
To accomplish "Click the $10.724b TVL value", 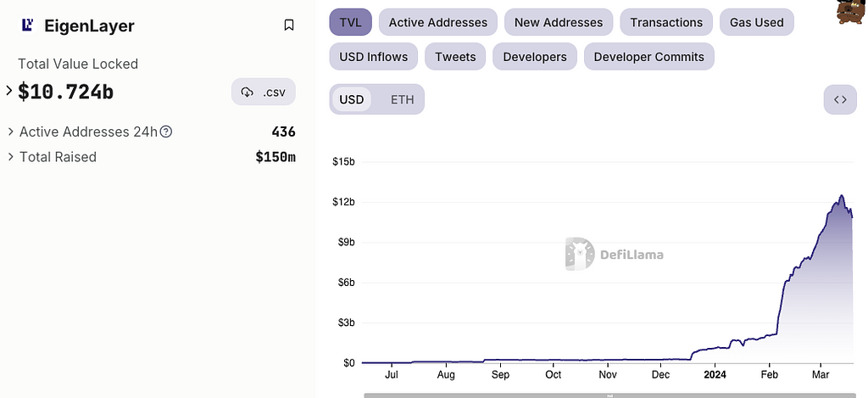I will click(66, 92).
